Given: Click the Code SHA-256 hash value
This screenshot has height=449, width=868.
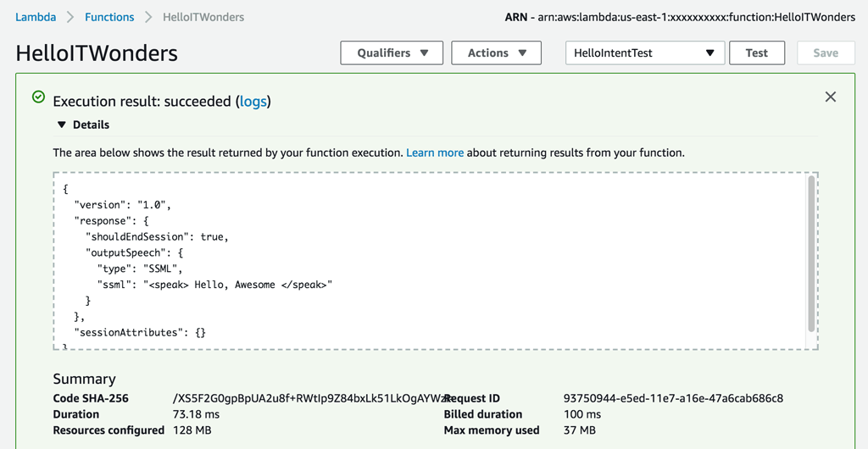Looking at the screenshot, I should [x=309, y=398].
